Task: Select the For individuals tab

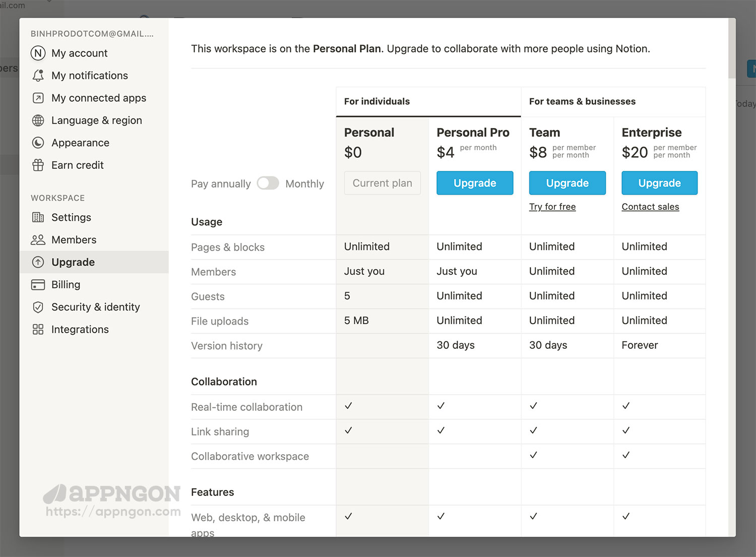Action: [x=428, y=102]
